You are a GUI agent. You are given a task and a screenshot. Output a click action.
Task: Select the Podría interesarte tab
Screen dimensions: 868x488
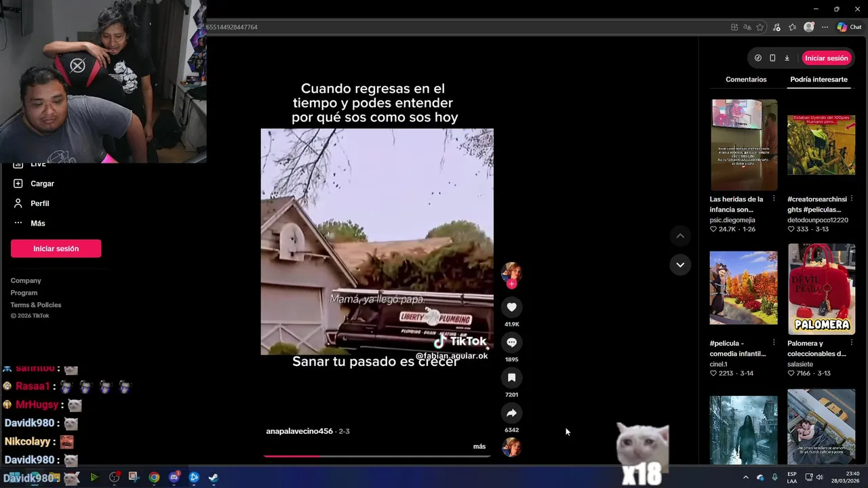pyautogui.click(x=818, y=79)
